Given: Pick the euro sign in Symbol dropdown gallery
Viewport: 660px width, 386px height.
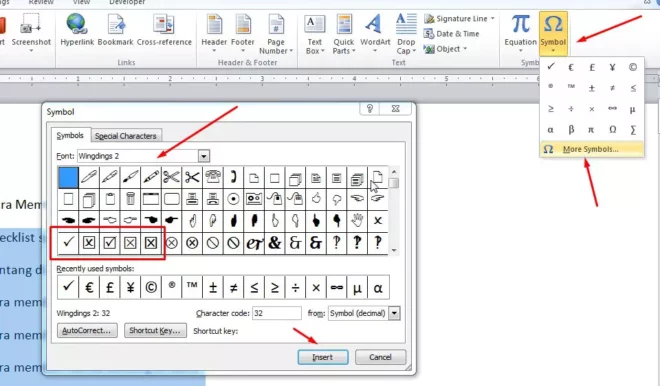Looking at the screenshot, I should click(571, 67).
